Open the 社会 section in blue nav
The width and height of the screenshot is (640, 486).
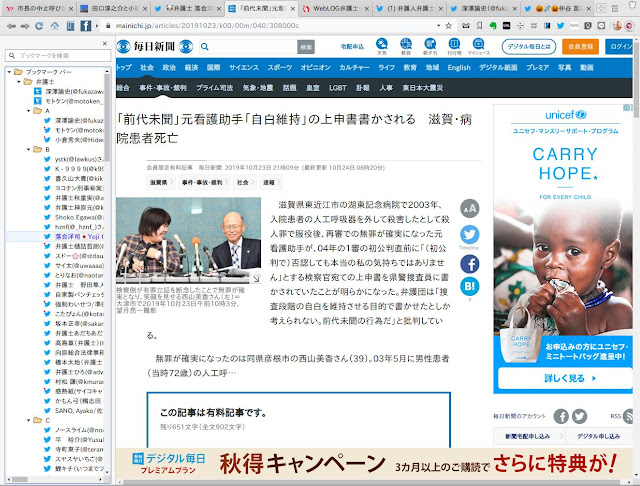pyautogui.click(x=147, y=67)
